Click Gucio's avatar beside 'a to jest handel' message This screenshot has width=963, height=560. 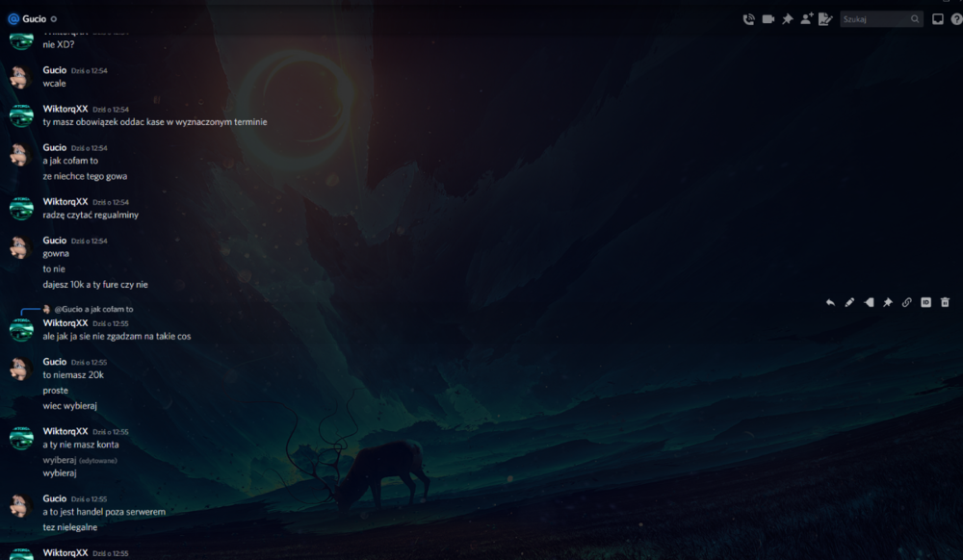click(x=21, y=505)
